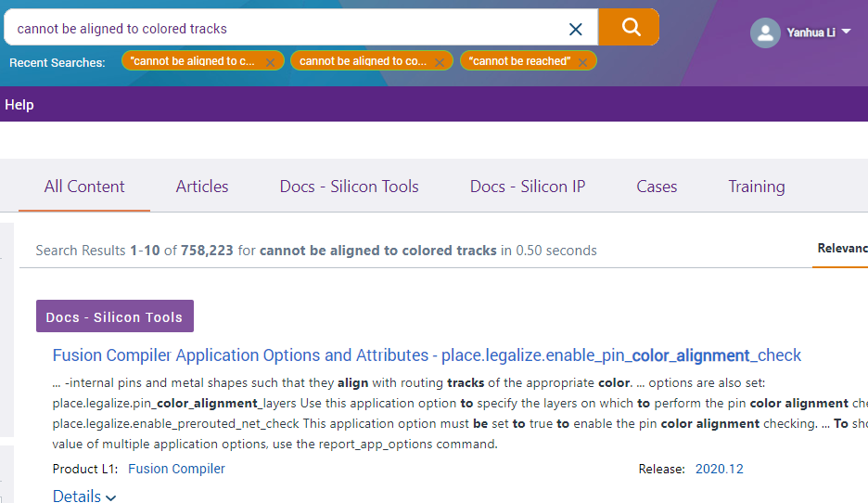Switch to the Cases tab
Image resolution: width=868 pixels, height=503 pixels.
(x=657, y=187)
